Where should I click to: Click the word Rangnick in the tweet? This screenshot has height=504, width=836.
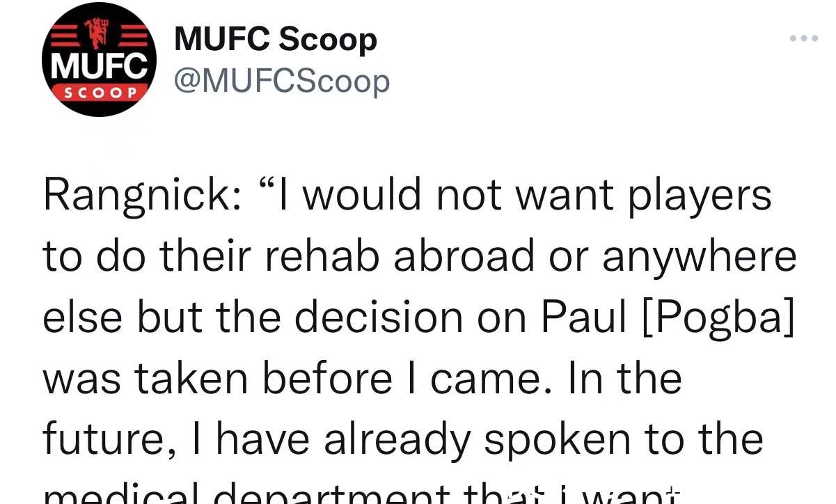(139, 196)
